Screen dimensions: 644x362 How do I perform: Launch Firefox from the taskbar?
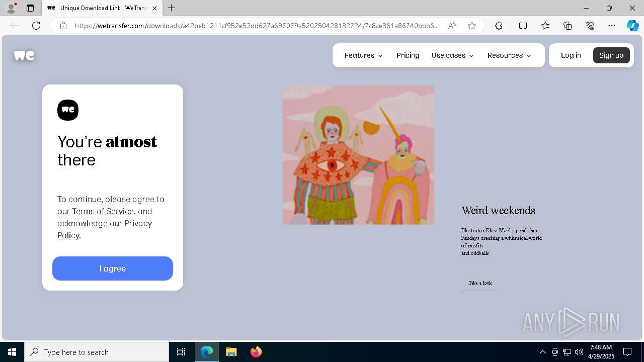pos(256,352)
